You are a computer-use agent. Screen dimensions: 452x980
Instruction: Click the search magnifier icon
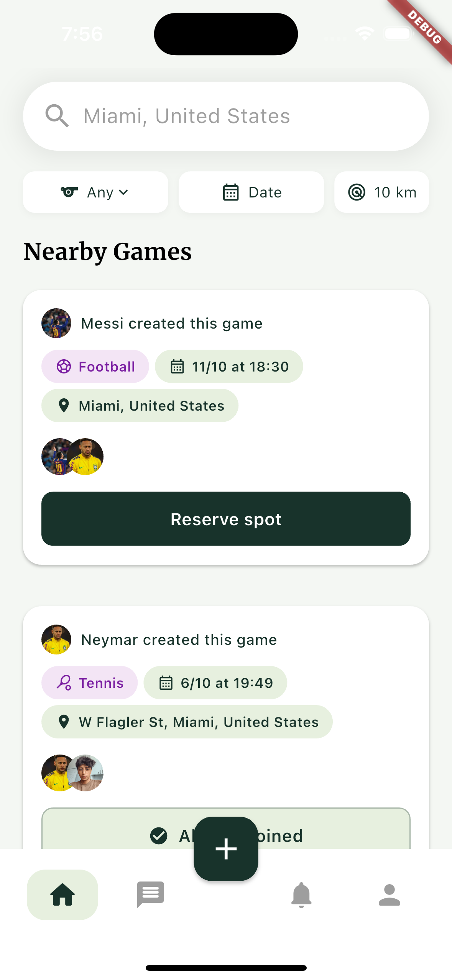click(57, 116)
